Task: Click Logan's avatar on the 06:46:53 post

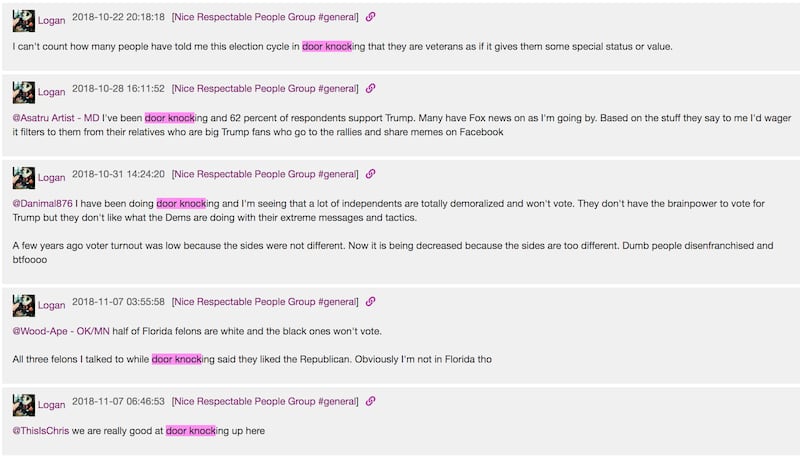Action: pyautogui.click(x=23, y=404)
